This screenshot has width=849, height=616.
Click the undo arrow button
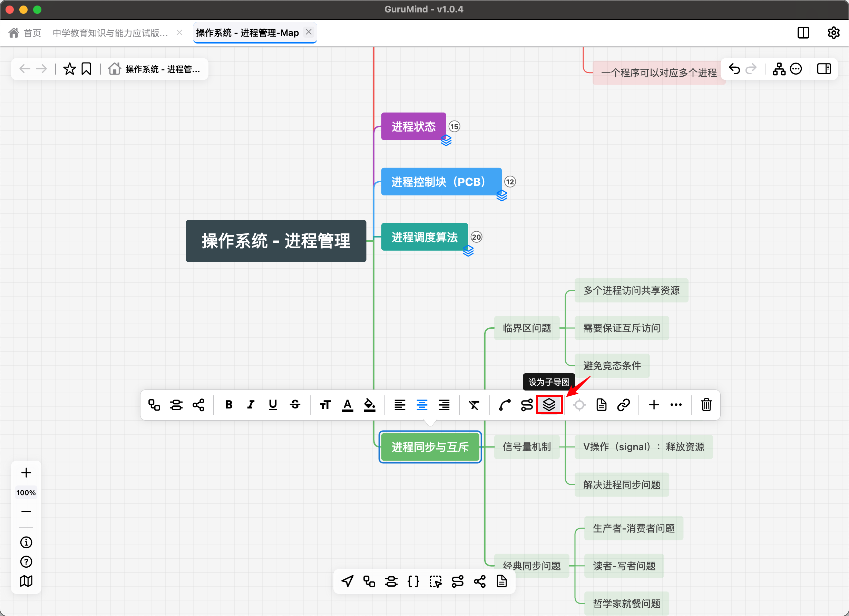pos(734,69)
